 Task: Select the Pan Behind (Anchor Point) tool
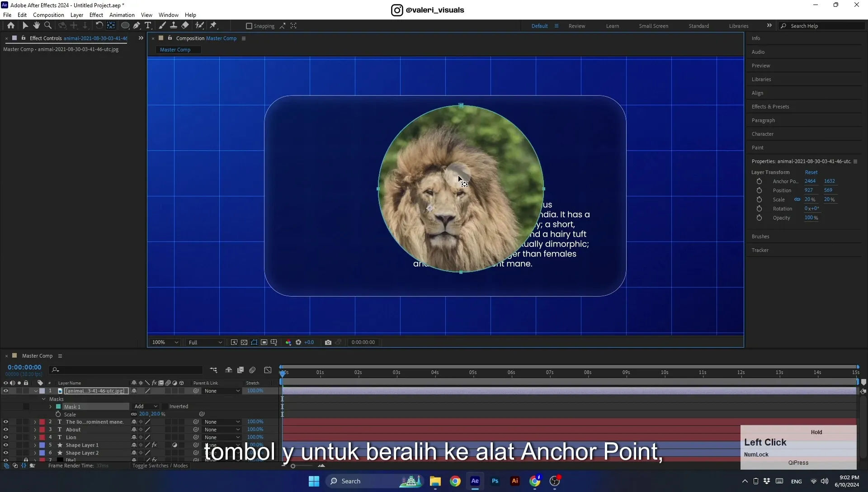(x=111, y=26)
